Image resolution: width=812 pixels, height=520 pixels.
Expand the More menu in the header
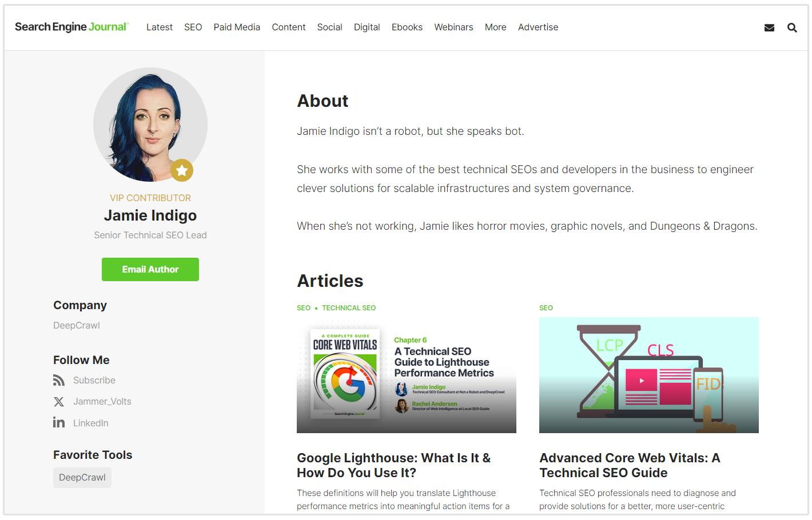495,27
